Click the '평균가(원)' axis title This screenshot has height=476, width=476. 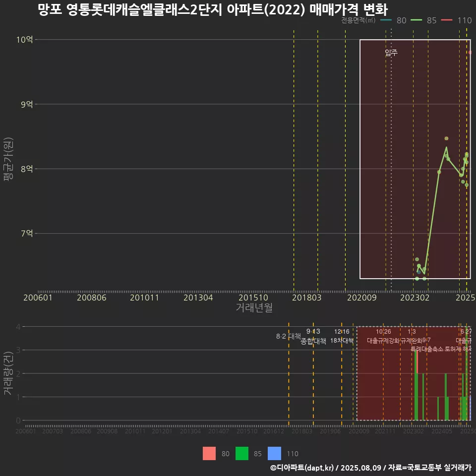pyautogui.click(x=8, y=159)
